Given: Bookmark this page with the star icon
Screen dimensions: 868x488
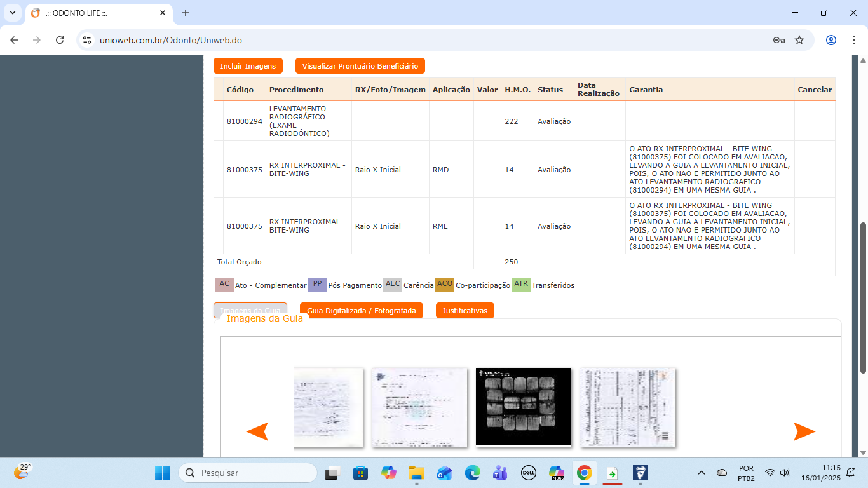Looking at the screenshot, I should [x=799, y=40].
